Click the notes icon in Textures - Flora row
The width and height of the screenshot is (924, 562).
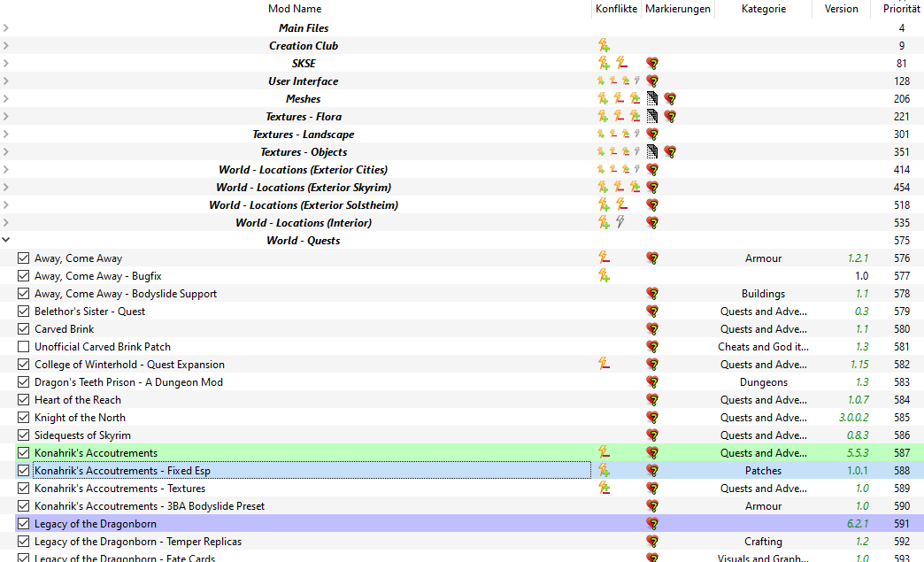[651, 116]
